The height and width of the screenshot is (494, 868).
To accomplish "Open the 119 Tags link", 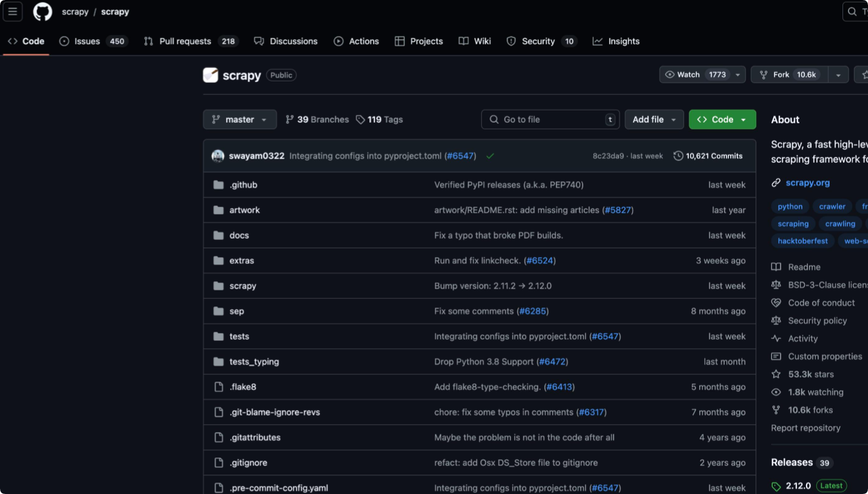I will (380, 120).
